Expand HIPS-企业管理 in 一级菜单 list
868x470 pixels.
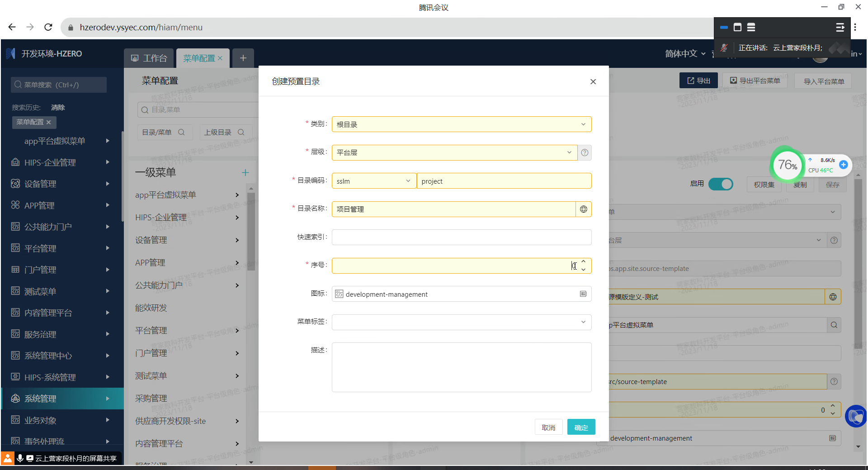pos(237,218)
